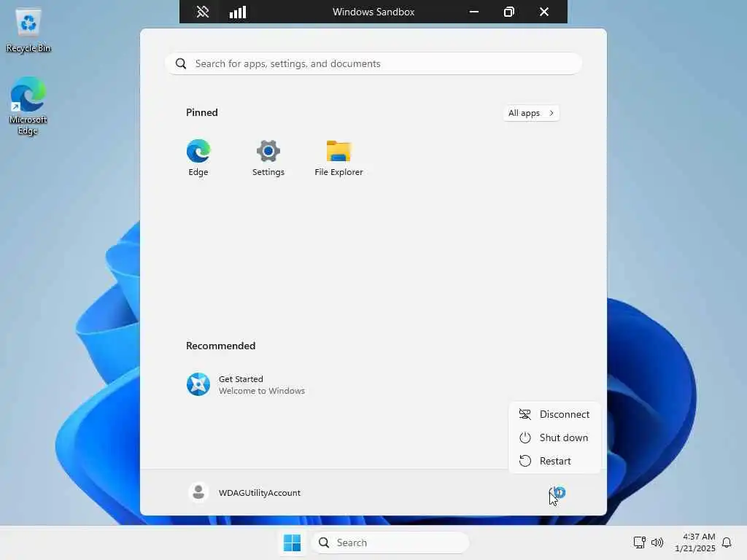Click the volume speaker icon in tray
This screenshot has height=560, width=747.
point(657,542)
